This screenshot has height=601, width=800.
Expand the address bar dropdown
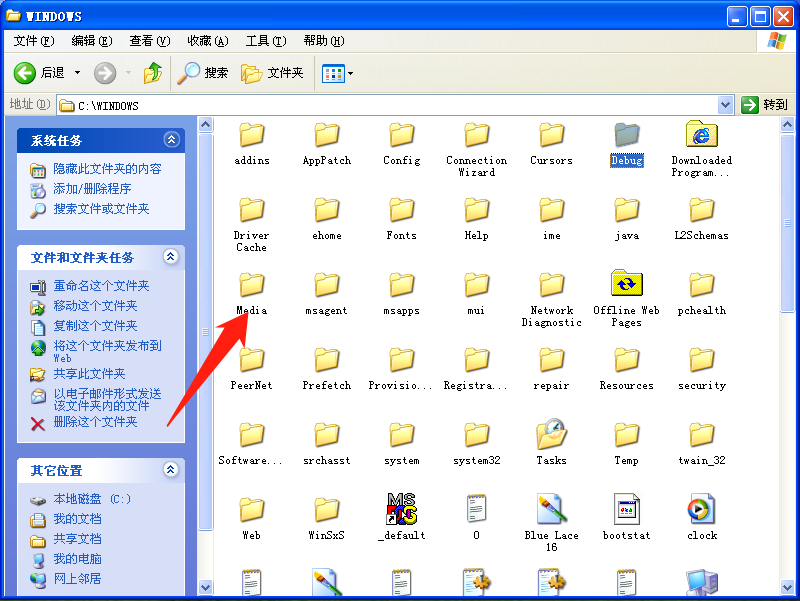725,105
